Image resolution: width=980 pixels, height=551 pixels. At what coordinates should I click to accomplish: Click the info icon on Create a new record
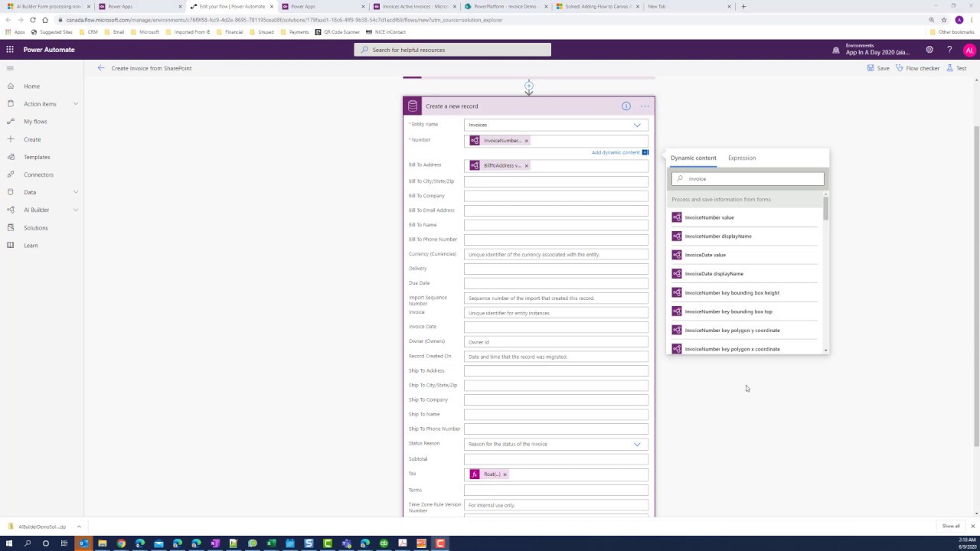pos(626,106)
